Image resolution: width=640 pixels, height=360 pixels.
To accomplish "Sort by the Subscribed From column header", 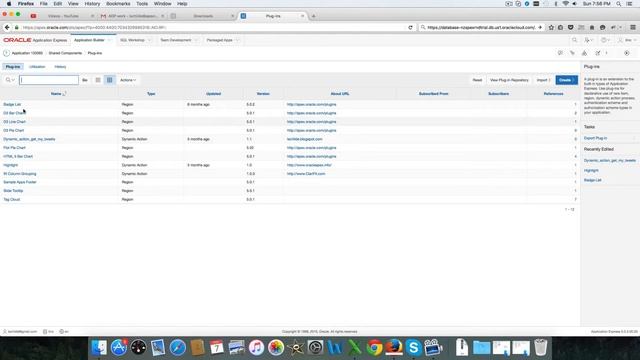I will click(x=433, y=94).
